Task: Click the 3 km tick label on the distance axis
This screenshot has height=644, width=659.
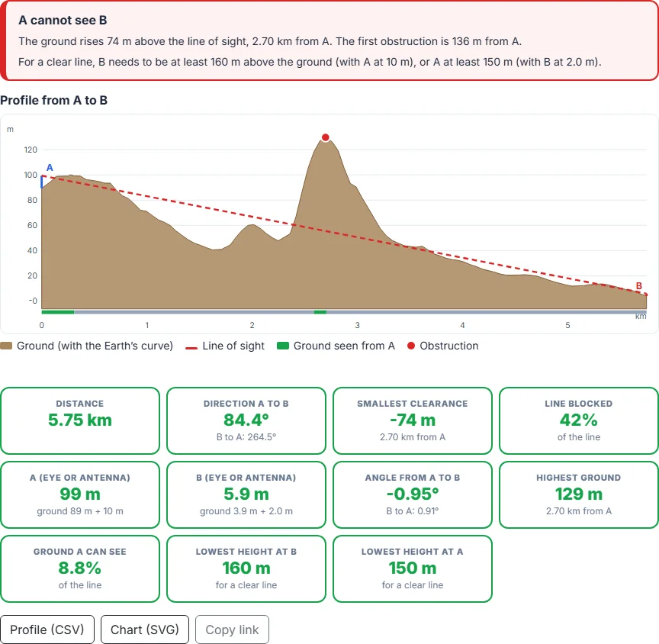Action: (x=357, y=325)
